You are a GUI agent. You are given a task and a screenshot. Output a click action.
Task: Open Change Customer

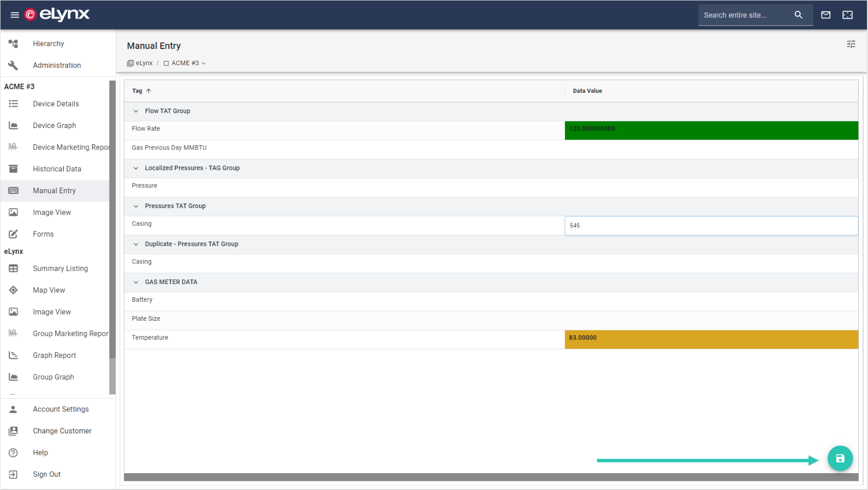tap(62, 431)
